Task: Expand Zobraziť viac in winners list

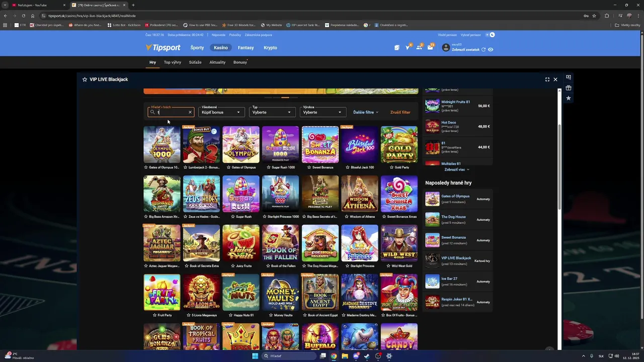Action: 457,169
